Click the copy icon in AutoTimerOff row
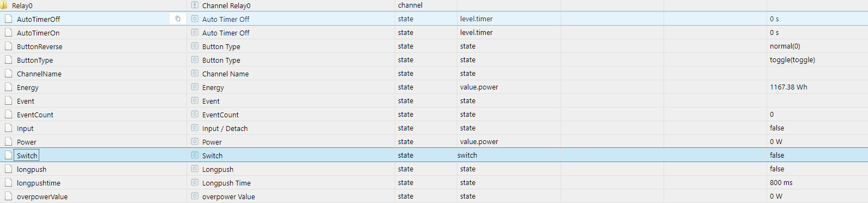This screenshot has height=203, width=868. click(178, 19)
